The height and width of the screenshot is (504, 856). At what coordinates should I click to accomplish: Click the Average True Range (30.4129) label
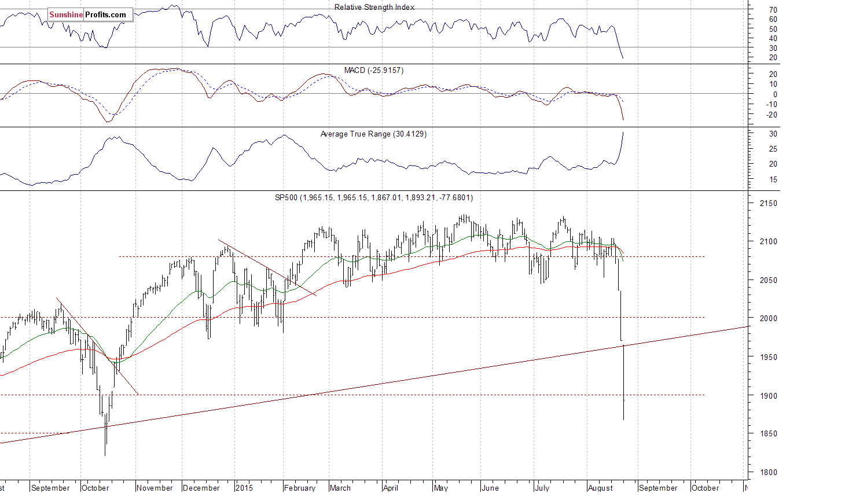[x=373, y=134]
